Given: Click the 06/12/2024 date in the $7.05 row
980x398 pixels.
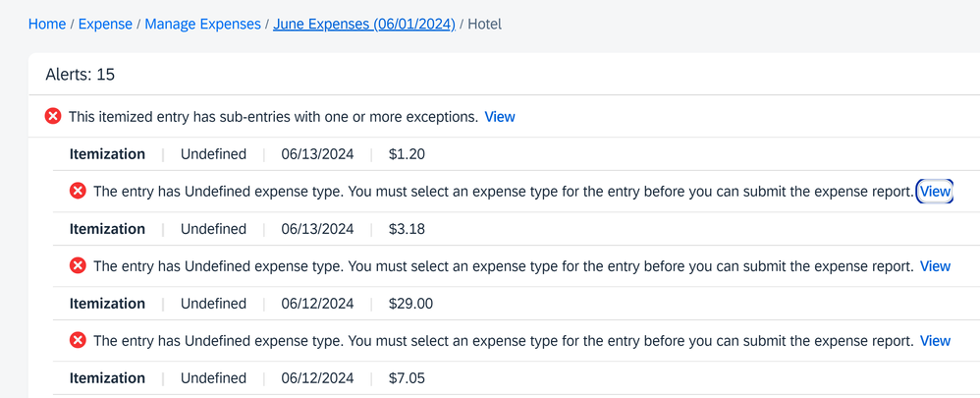Looking at the screenshot, I should 317,378.
